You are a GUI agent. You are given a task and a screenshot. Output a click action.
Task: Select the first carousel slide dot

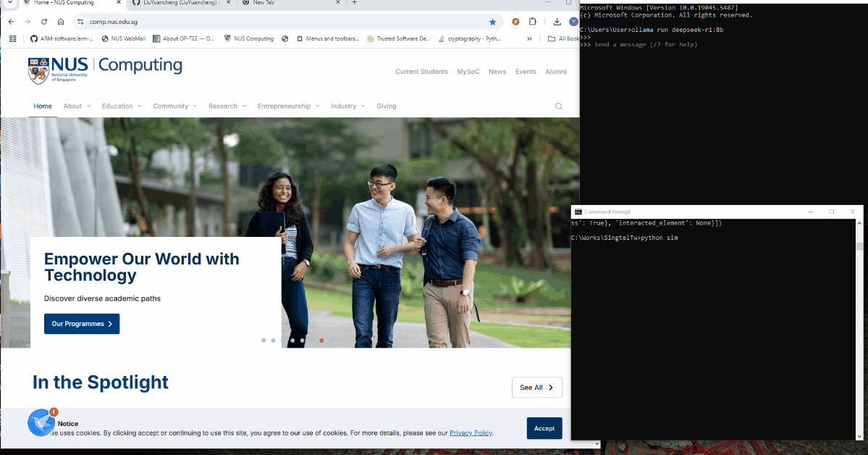264,341
